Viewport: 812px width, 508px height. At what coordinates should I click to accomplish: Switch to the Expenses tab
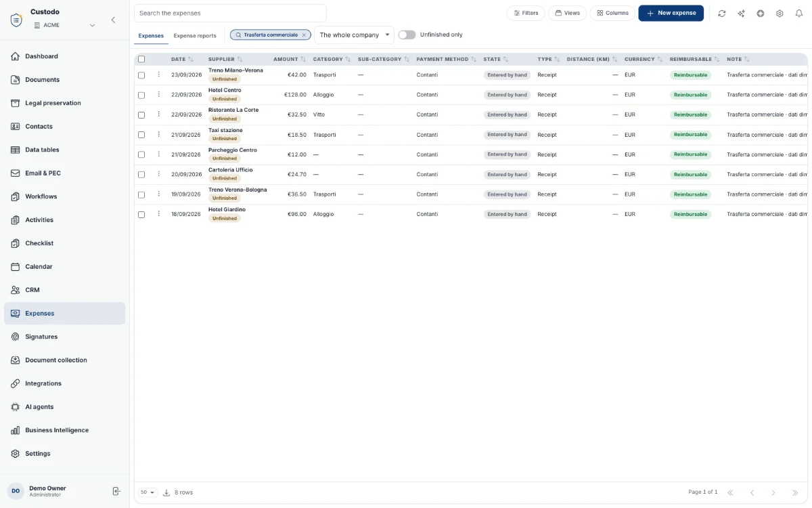pyautogui.click(x=151, y=35)
